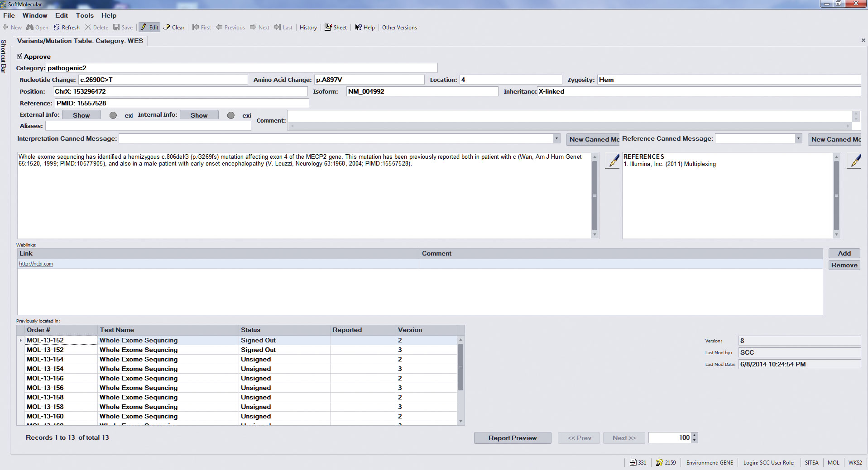Click pen icon beside interpretation text
The image size is (868, 470).
pyautogui.click(x=613, y=161)
